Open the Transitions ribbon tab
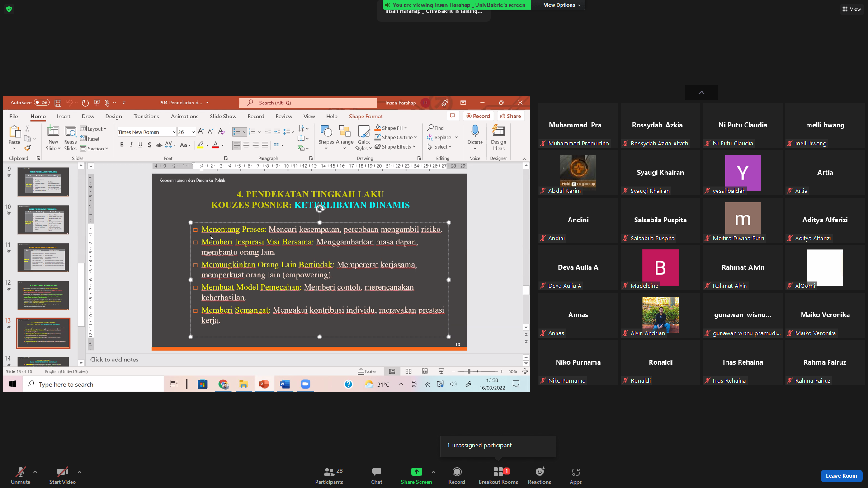The image size is (868, 488). (x=146, y=117)
